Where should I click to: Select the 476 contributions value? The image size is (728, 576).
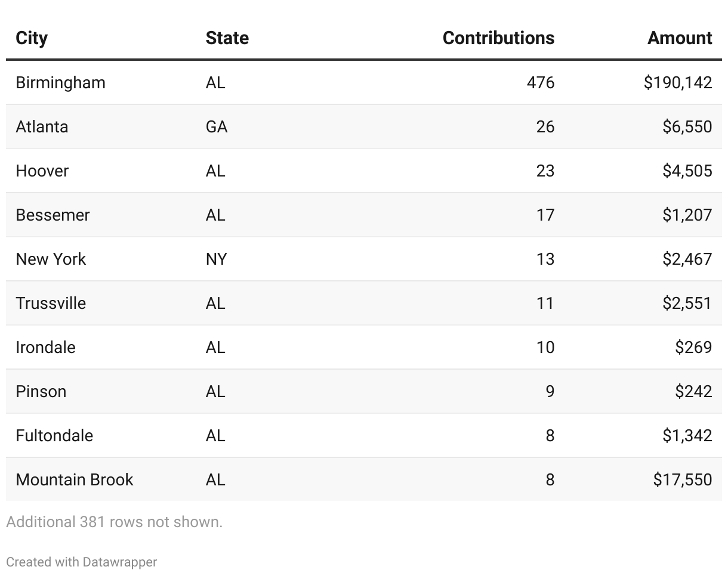pyautogui.click(x=541, y=82)
